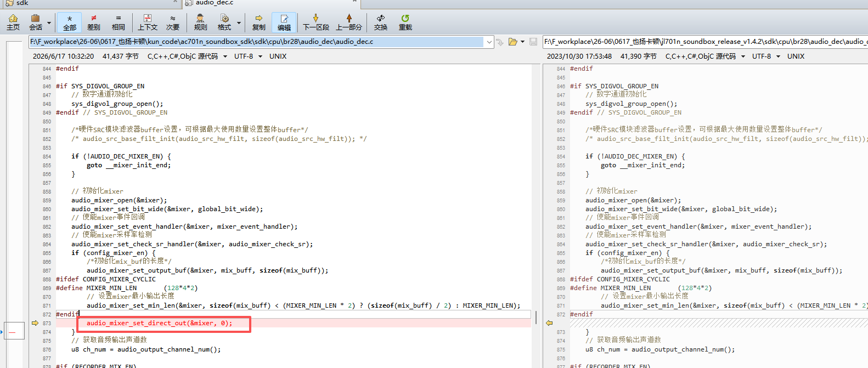Click the right file size 41,390 字节

[x=639, y=56]
